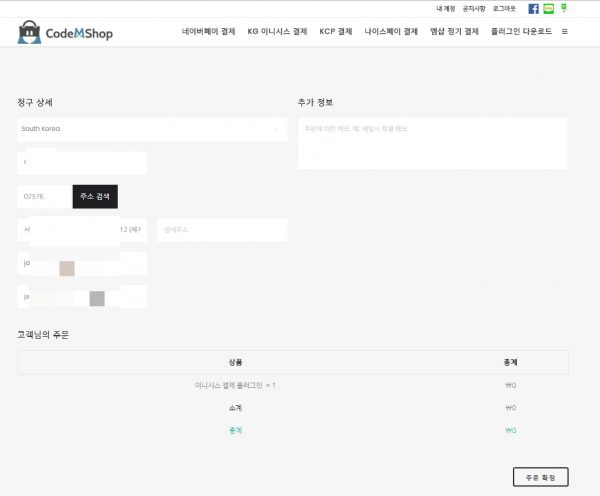Click 이니시스 결제 플러그인 product row text
This screenshot has width=600, height=496.
(x=235, y=385)
